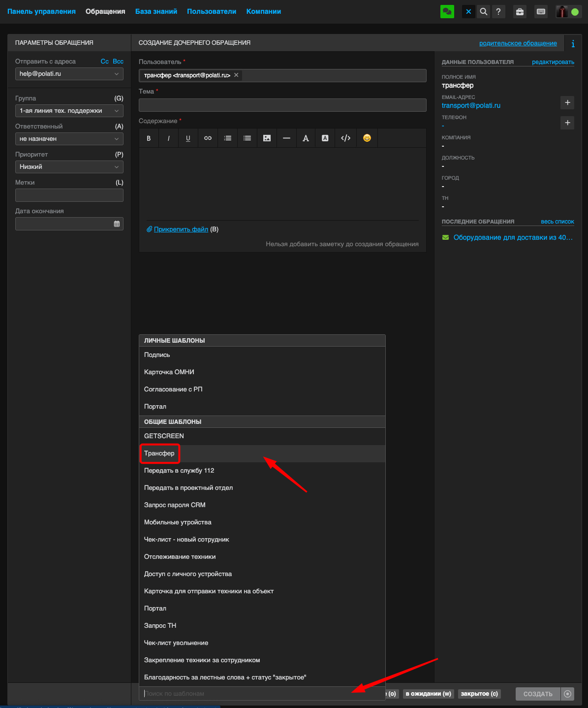The height and width of the screenshot is (708, 588).
Task: Open the emoji picker in the toolbar
Action: click(367, 138)
